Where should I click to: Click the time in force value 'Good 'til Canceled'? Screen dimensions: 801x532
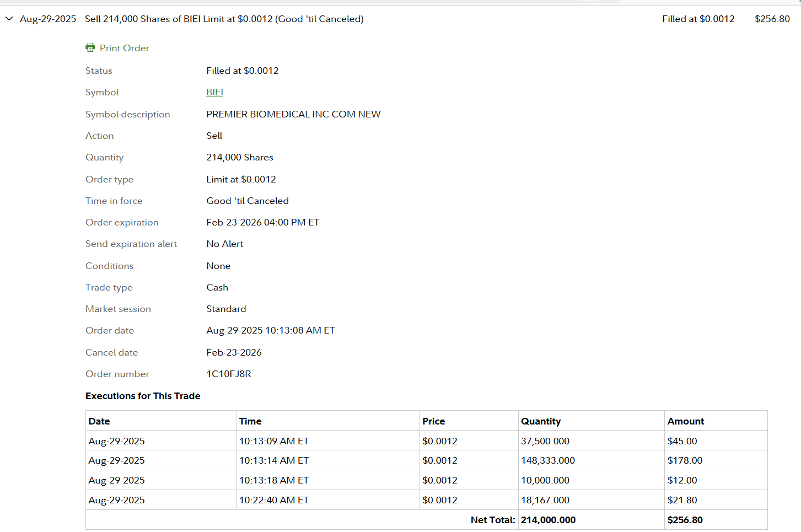248,201
